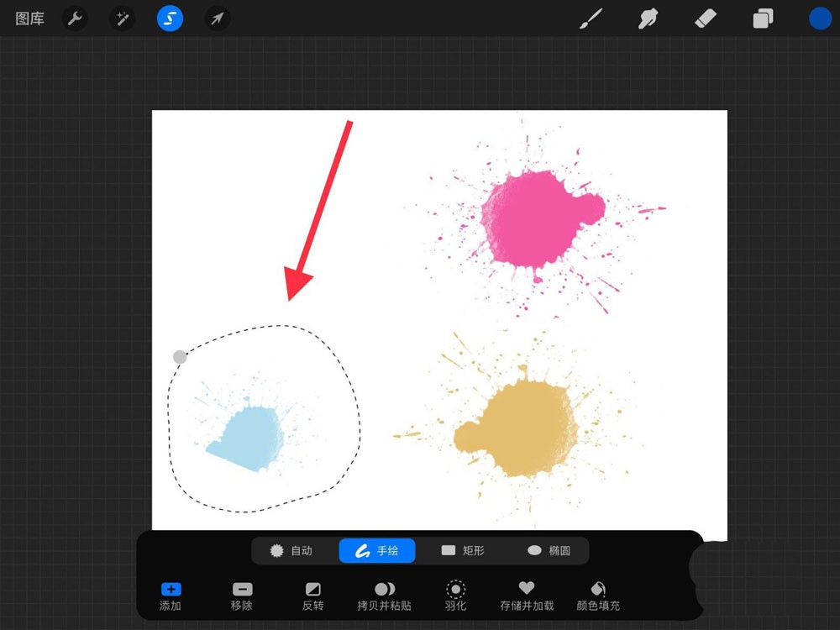Image resolution: width=840 pixels, height=630 pixels.
Task: Return to the 图库 gallery
Action: [x=30, y=18]
